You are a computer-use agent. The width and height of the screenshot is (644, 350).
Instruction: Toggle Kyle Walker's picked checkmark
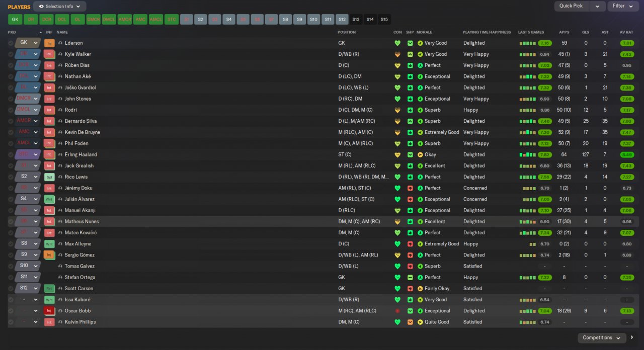[11, 54]
